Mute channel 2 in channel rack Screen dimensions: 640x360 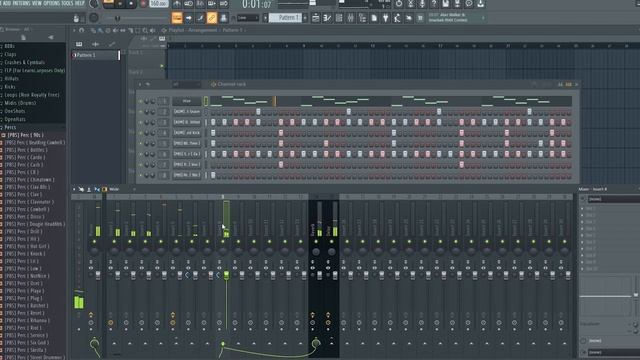click(x=141, y=112)
